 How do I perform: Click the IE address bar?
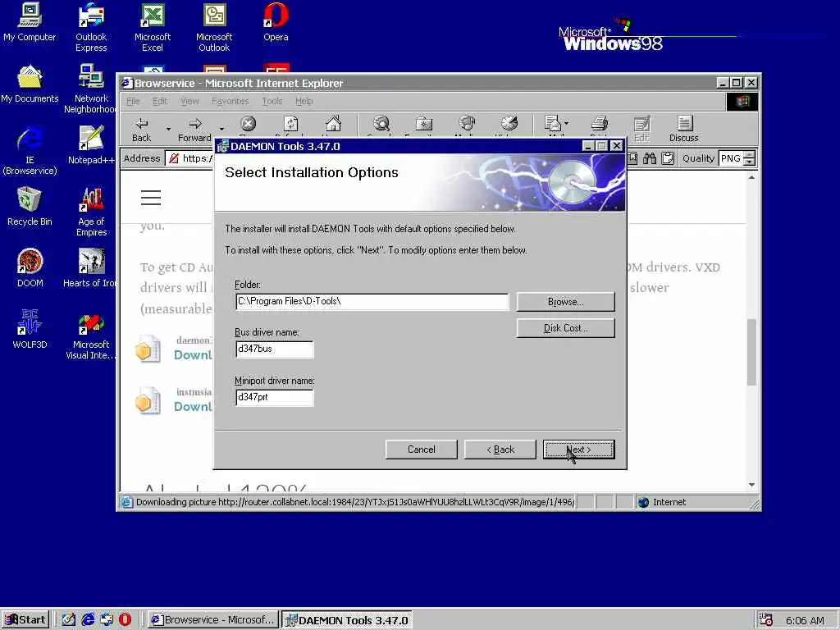coord(190,158)
